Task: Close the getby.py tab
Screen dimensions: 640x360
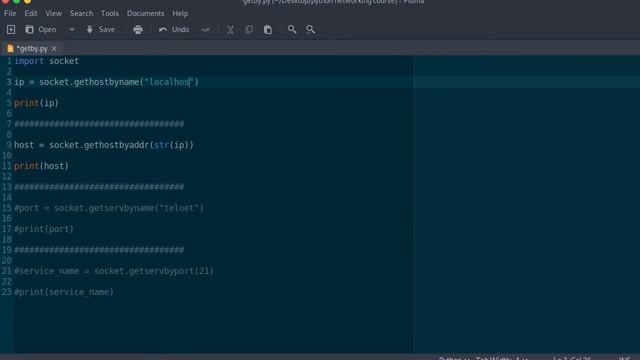Action: 54,49
